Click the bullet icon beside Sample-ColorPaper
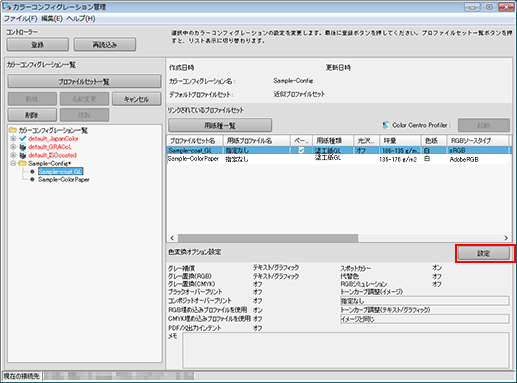 (32, 179)
